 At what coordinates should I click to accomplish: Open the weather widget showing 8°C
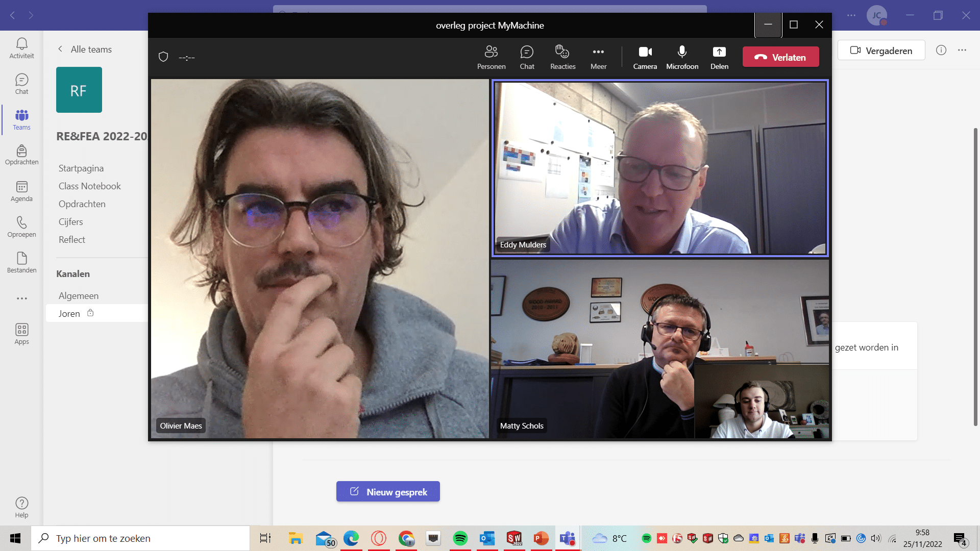pyautogui.click(x=609, y=538)
